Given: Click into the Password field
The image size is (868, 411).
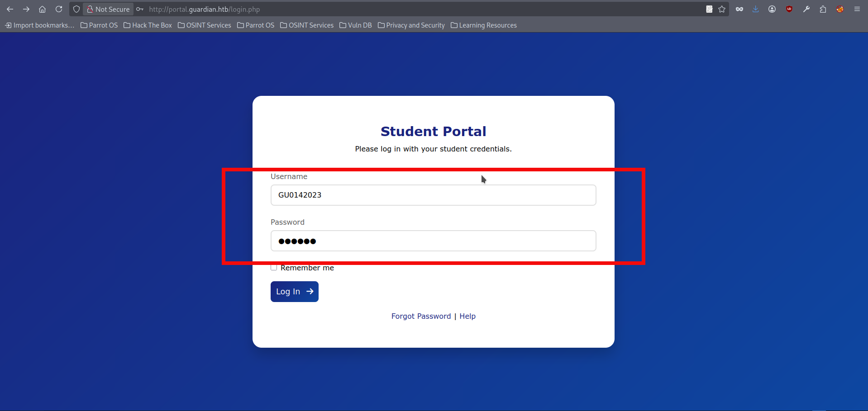Looking at the screenshot, I should click(433, 241).
